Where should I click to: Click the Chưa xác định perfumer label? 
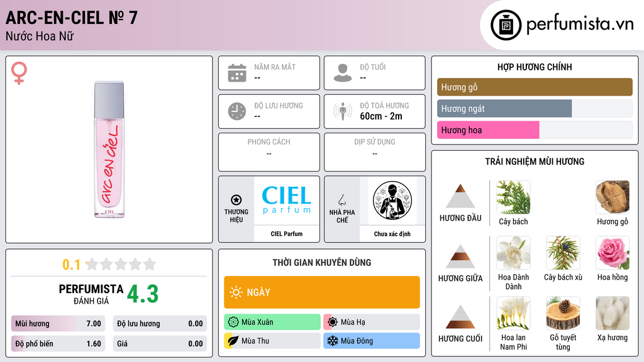click(392, 234)
